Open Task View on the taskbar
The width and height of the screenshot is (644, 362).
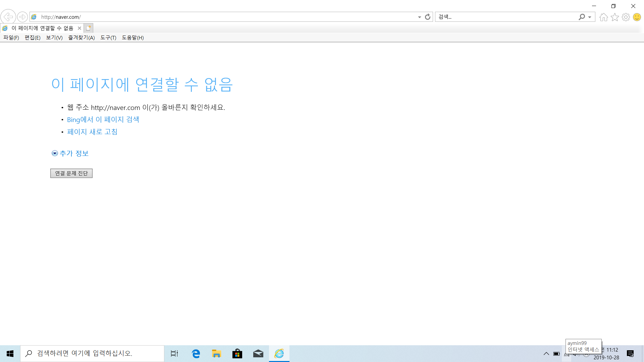(174, 354)
